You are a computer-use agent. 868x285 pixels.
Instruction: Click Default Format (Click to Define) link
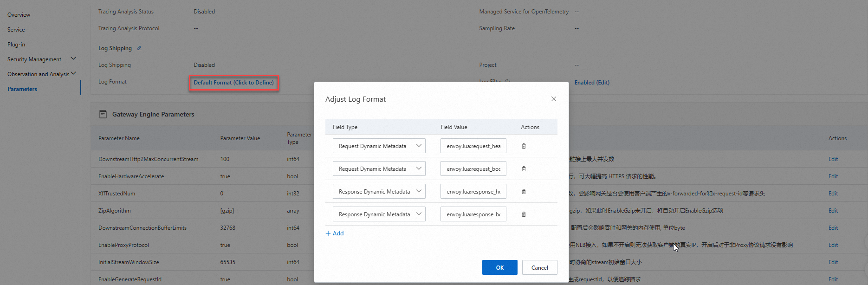point(233,83)
